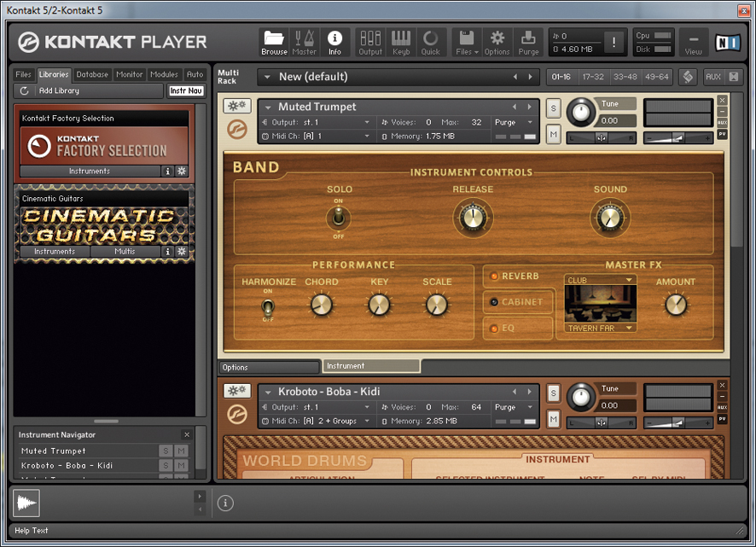Screen dimensions: 756x547
Task: Open Factory Selection library gear options
Action: point(181,171)
